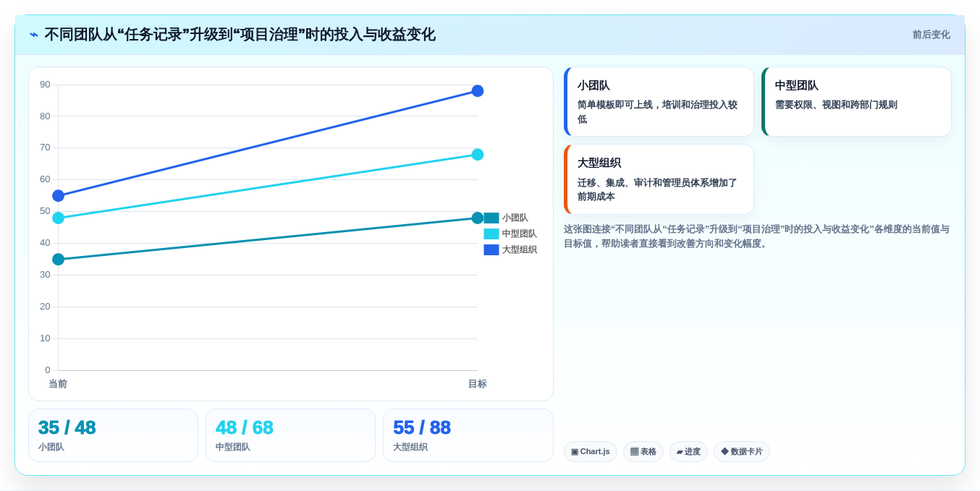Viewport: 980px width, 491px height.
Task: Select the 小团队 description card
Action: 659,102
